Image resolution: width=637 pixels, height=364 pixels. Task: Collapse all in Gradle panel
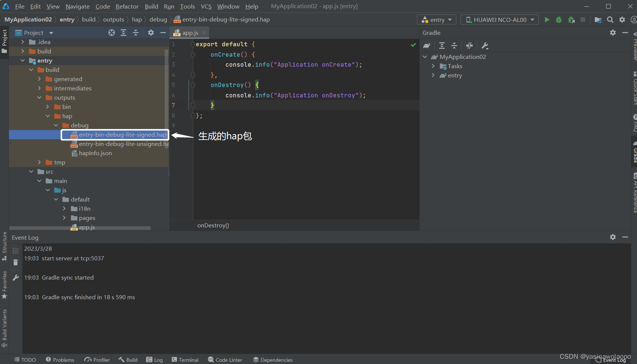(x=454, y=46)
